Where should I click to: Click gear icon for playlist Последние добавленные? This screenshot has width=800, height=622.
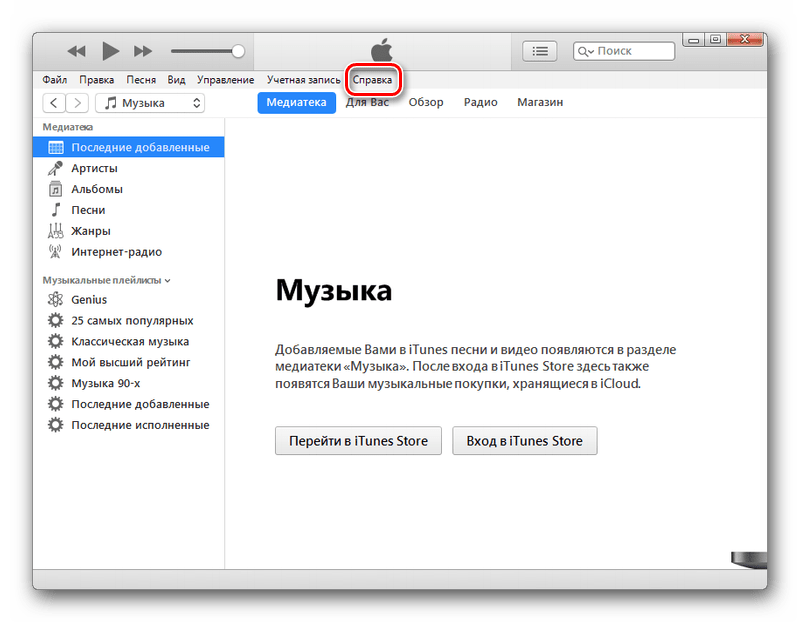55,404
